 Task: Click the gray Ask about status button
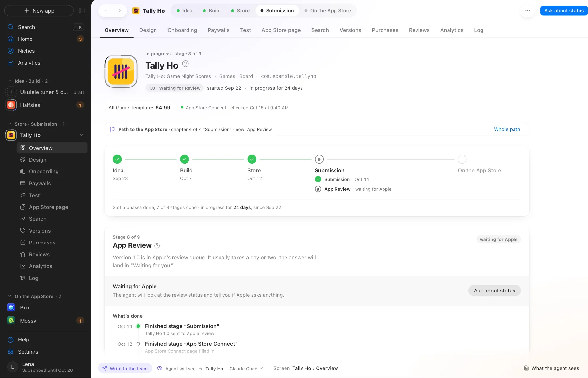pyautogui.click(x=495, y=291)
